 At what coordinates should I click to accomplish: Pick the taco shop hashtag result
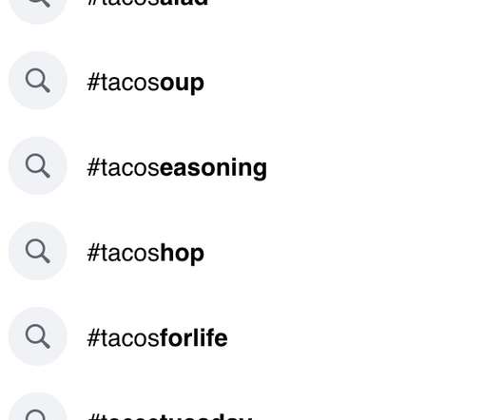click(145, 254)
